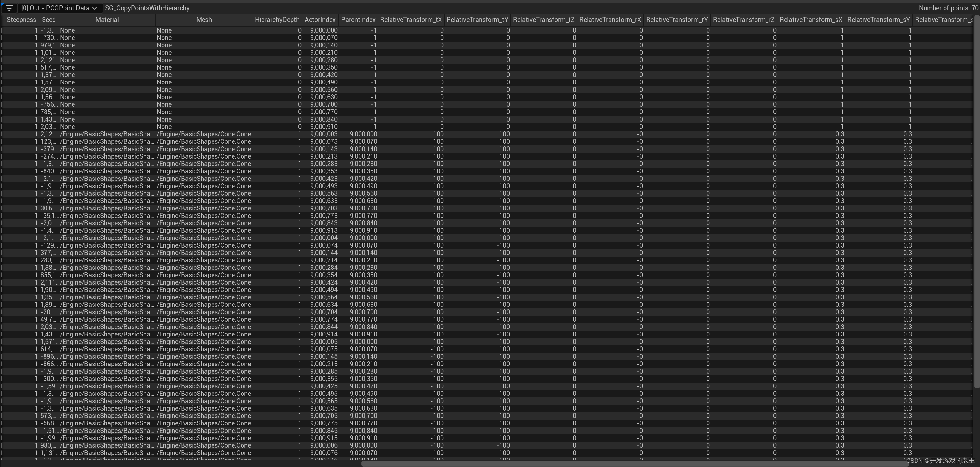Open the Out - PCGPoint Data dropdown
This screenshot has width=980, height=467.
tap(60, 8)
